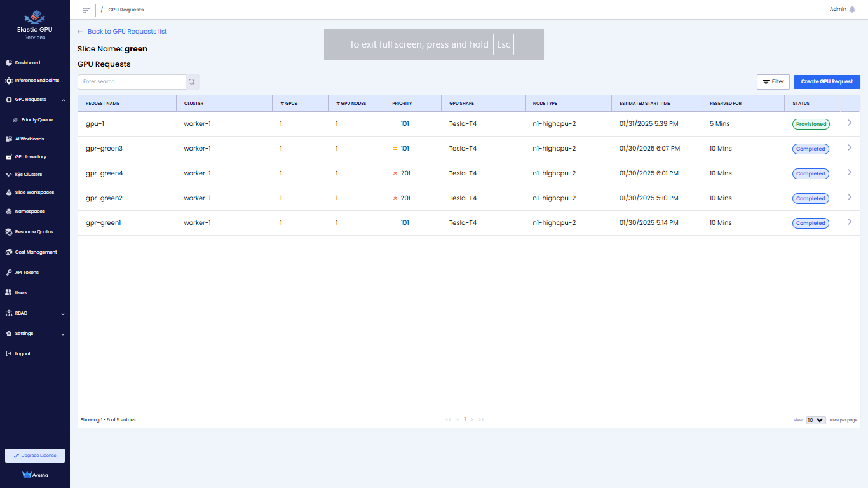Click the Users sidebar icon
Screen dimensions: 868x488
pos(9,293)
